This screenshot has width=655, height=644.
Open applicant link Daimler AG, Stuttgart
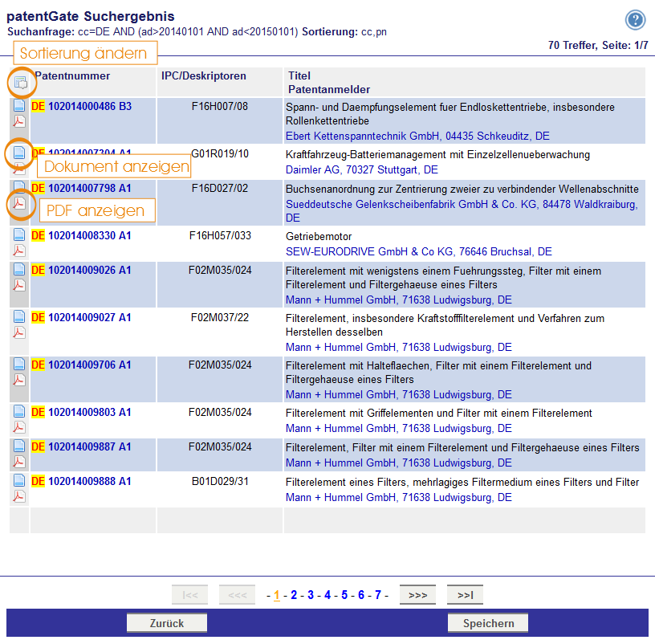point(362,170)
